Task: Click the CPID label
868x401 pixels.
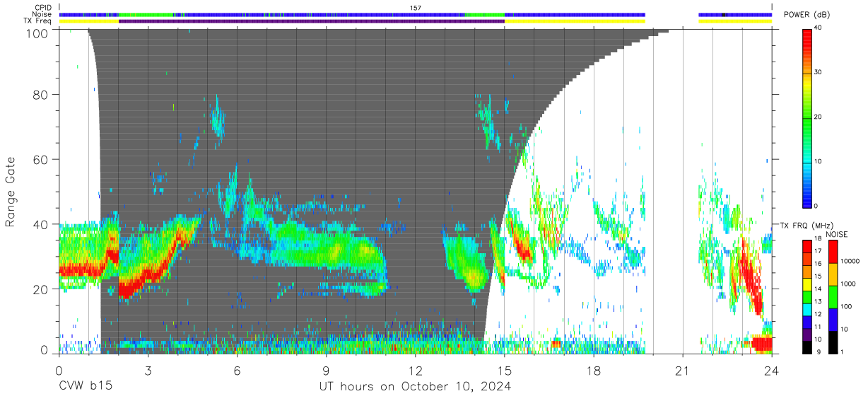Action: tap(42, 7)
